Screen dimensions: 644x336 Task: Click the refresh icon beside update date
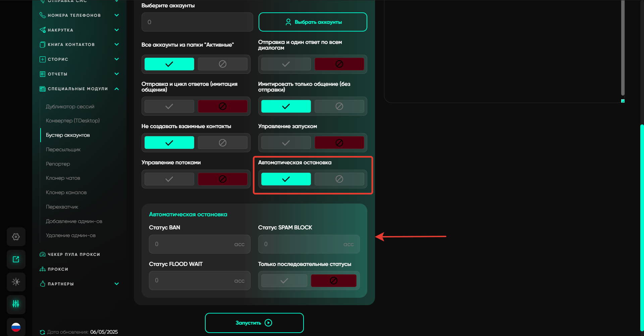coord(42,332)
